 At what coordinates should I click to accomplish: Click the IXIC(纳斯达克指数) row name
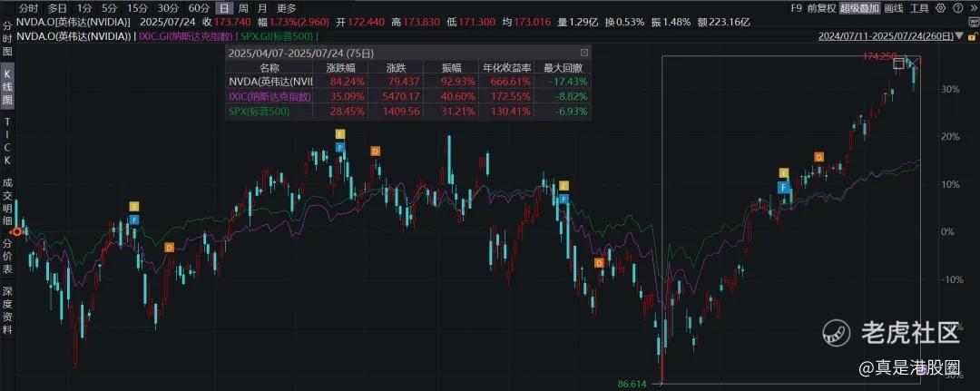(269, 97)
